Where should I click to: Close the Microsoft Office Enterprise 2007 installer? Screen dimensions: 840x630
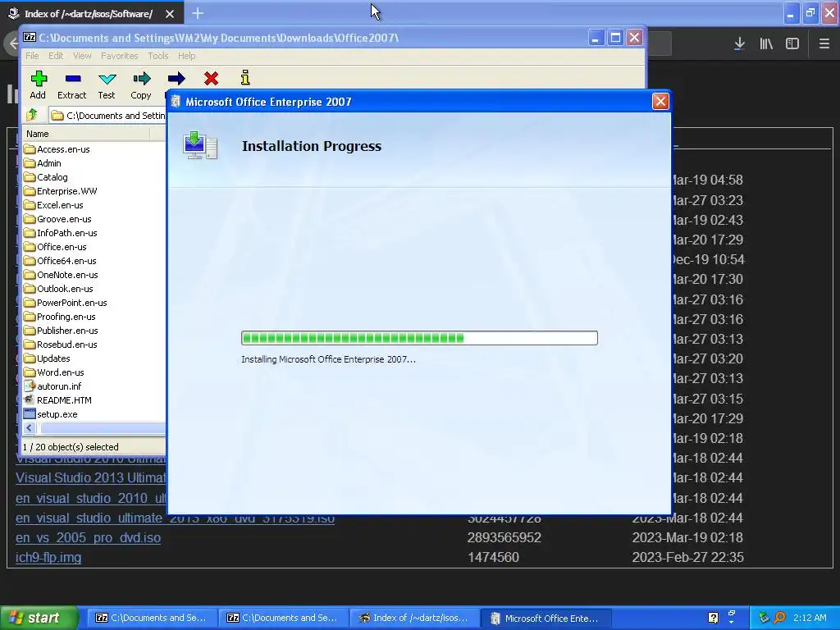[x=660, y=101]
